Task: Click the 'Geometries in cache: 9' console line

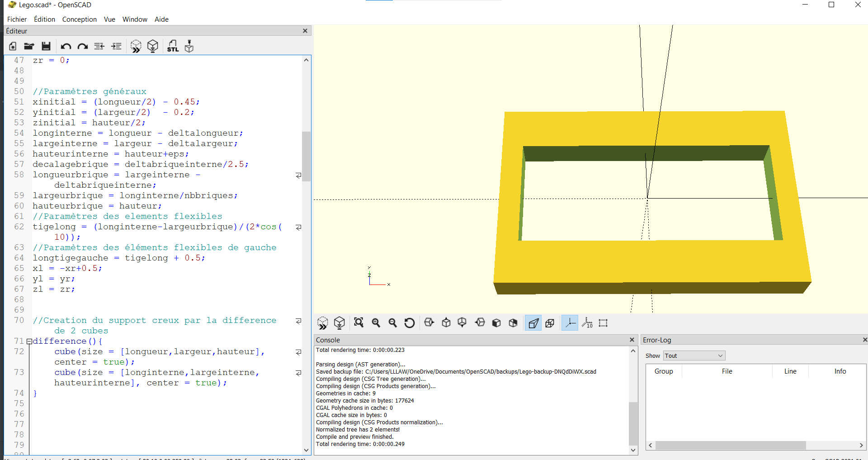Action: pos(345,394)
